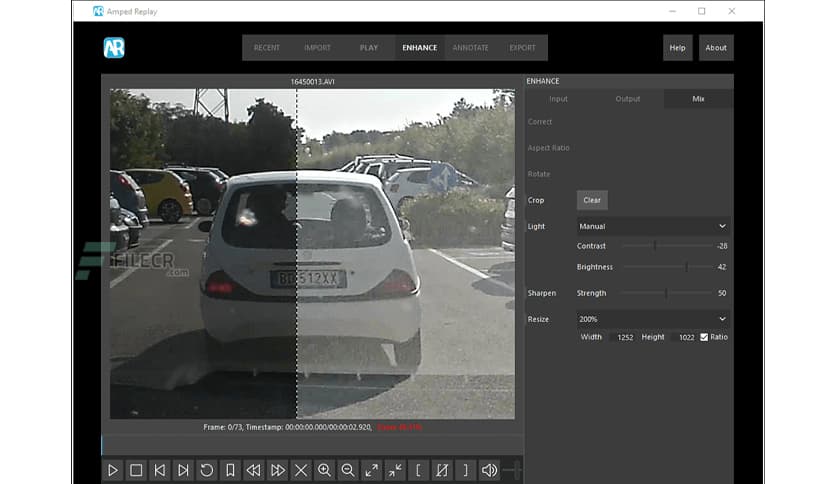Adjust the Sharpen Strength slider
Viewport: 836px width, 484px height.
667,293
